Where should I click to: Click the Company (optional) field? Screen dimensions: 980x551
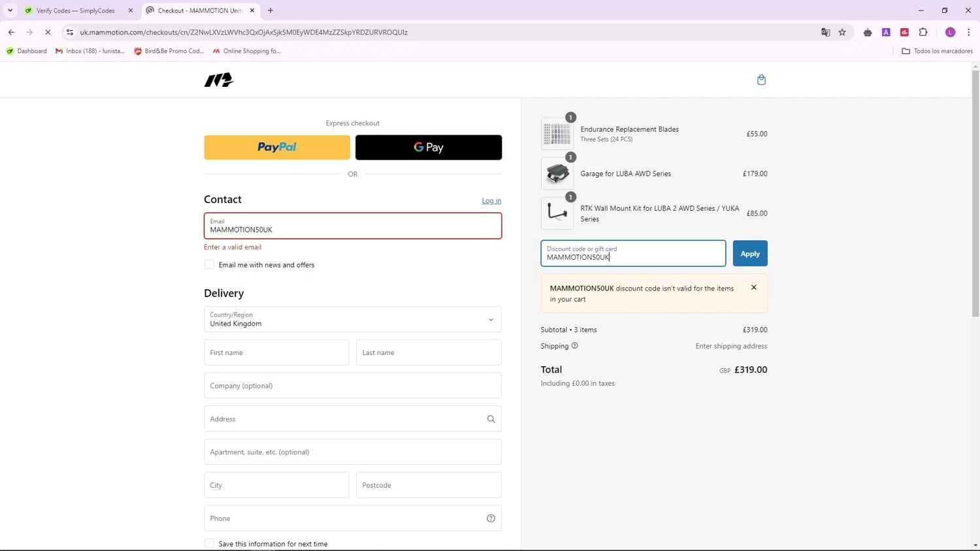coord(353,386)
